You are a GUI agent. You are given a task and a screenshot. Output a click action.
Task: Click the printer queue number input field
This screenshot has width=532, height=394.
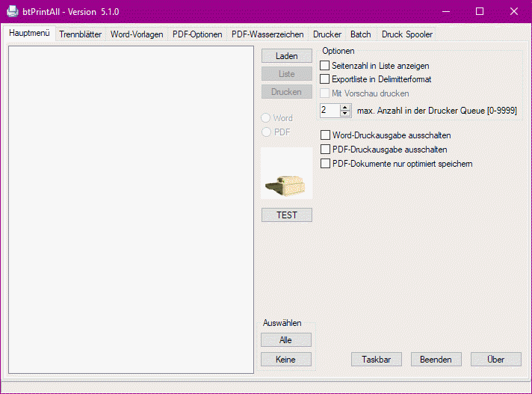tap(329, 110)
